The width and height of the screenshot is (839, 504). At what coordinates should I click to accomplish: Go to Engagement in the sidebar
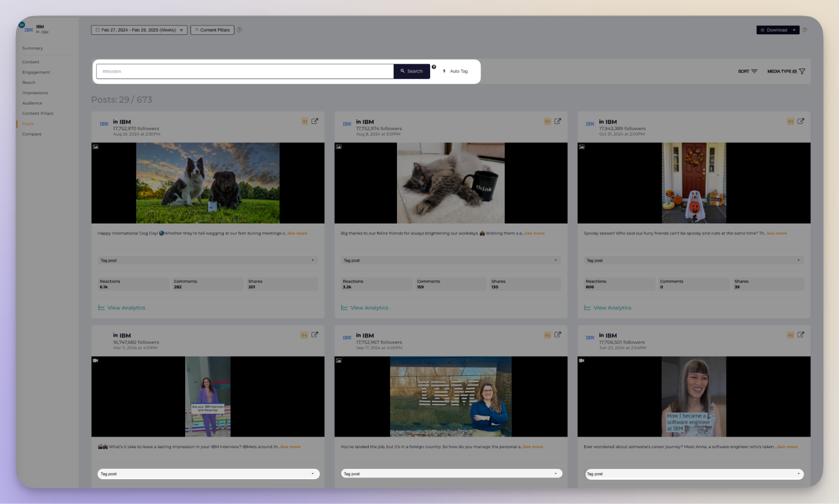pos(36,72)
